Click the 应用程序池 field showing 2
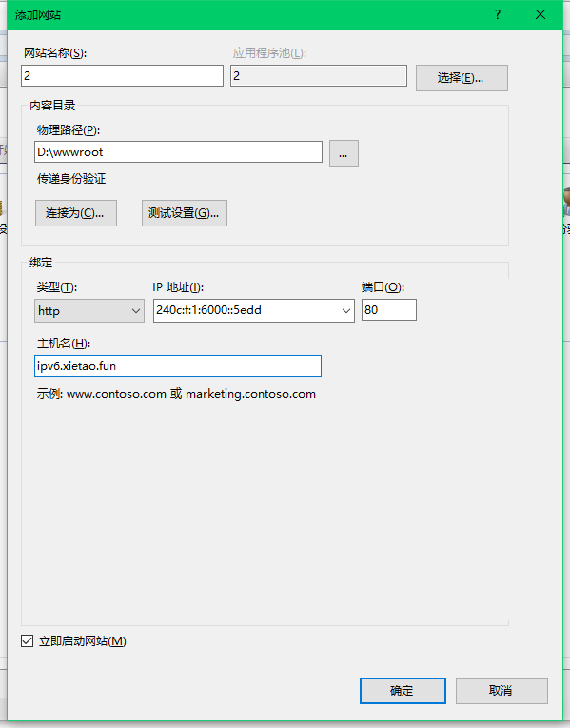The width and height of the screenshot is (570, 728). coord(319,76)
